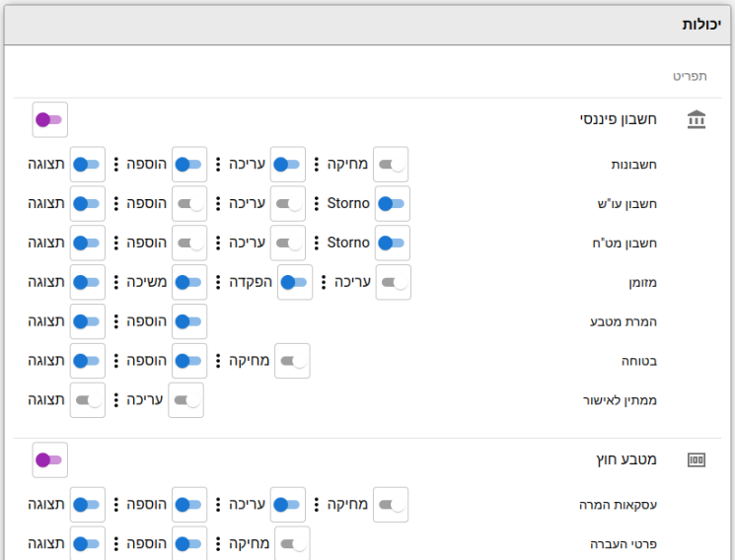
Task: Click the תפריט section label
Action: coord(690,76)
